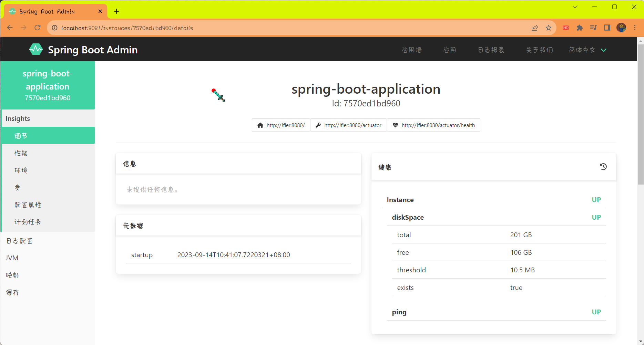Click the red HD extension icon

click(x=566, y=28)
